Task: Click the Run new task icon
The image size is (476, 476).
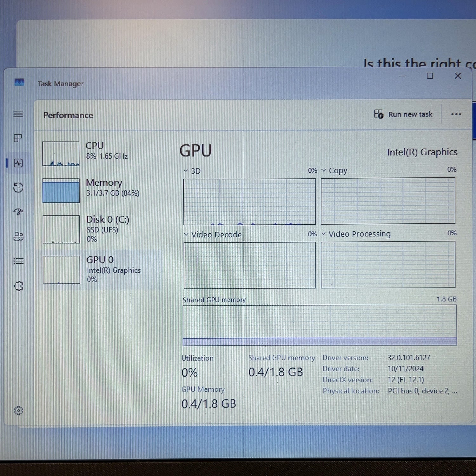Action: click(379, 114)
